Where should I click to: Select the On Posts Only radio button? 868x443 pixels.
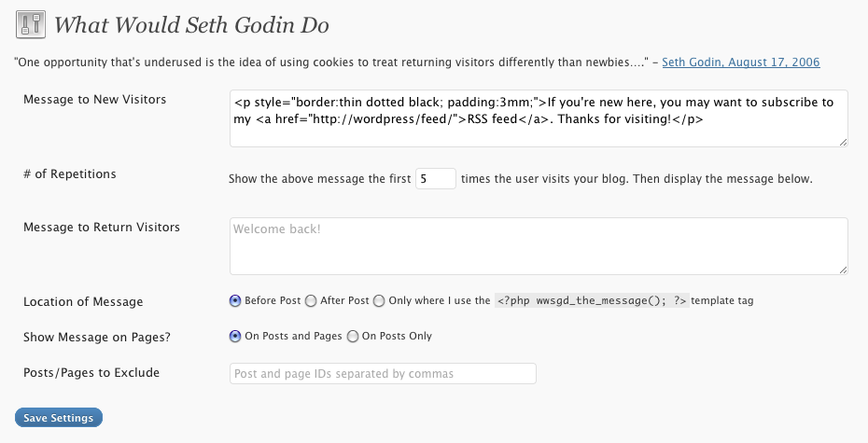point(353,336)
